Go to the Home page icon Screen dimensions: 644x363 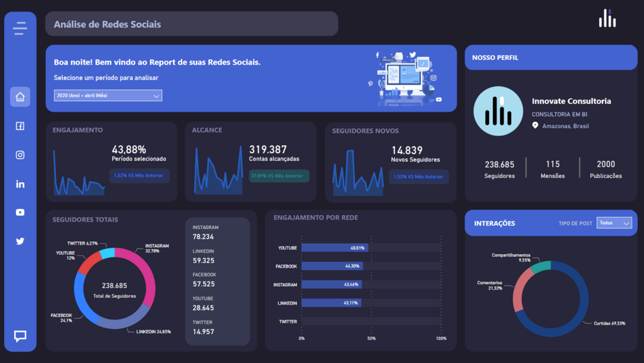(20, 97)
